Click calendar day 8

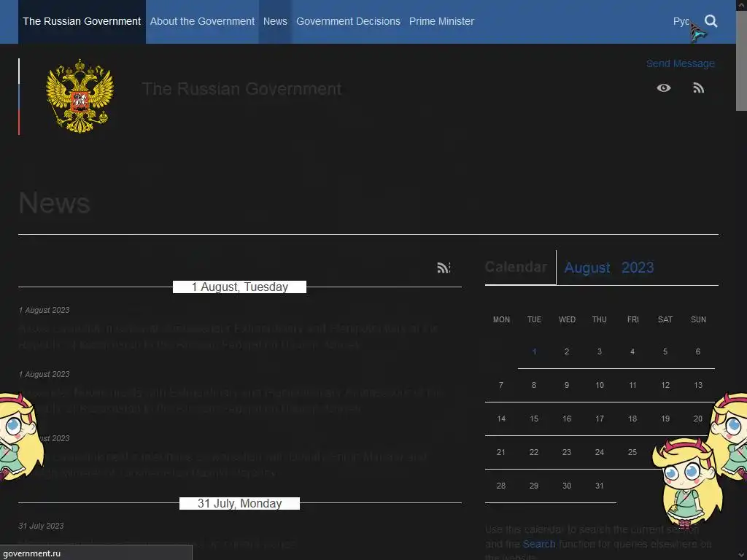coord(533,385)
